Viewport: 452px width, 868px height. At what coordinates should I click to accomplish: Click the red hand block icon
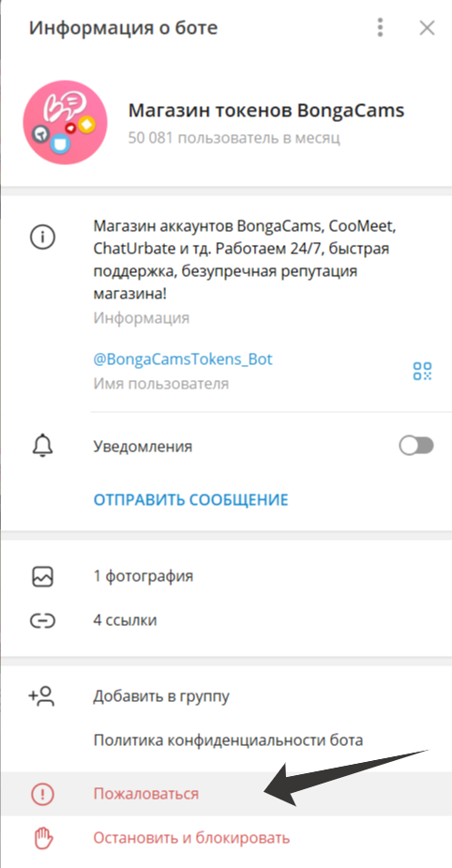pyautogui.click(x=42, y=838)
